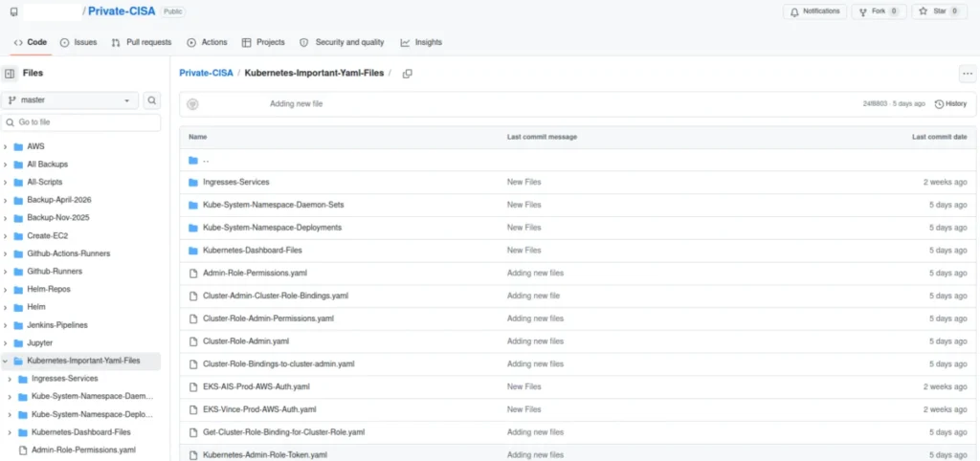Open the Private-CISA repository title link
Screen dimensions: 980x461
tap(122, 11)
